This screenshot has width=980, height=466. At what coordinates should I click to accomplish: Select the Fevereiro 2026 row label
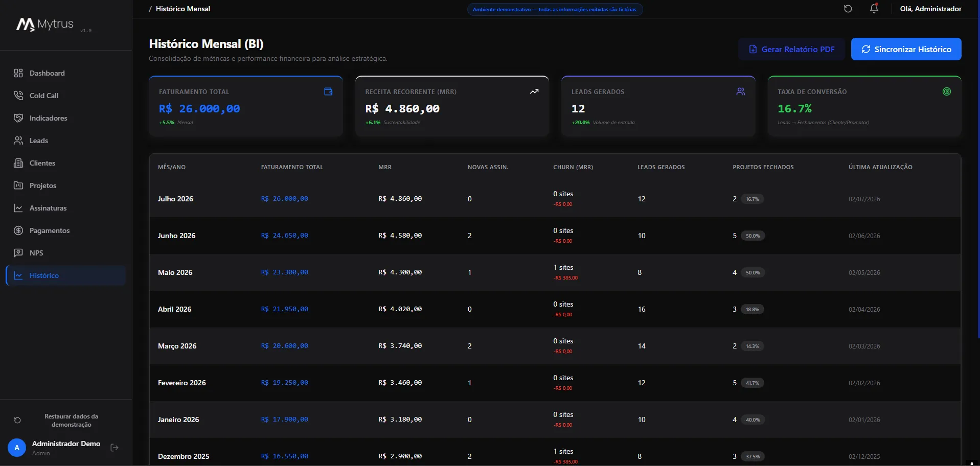click(x=181, y=383)
